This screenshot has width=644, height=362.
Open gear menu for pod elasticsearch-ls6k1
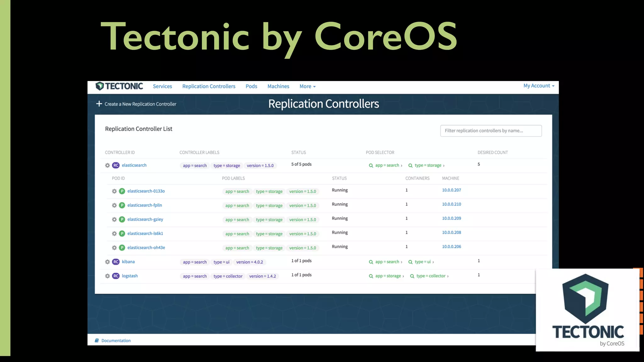point(114,233)
